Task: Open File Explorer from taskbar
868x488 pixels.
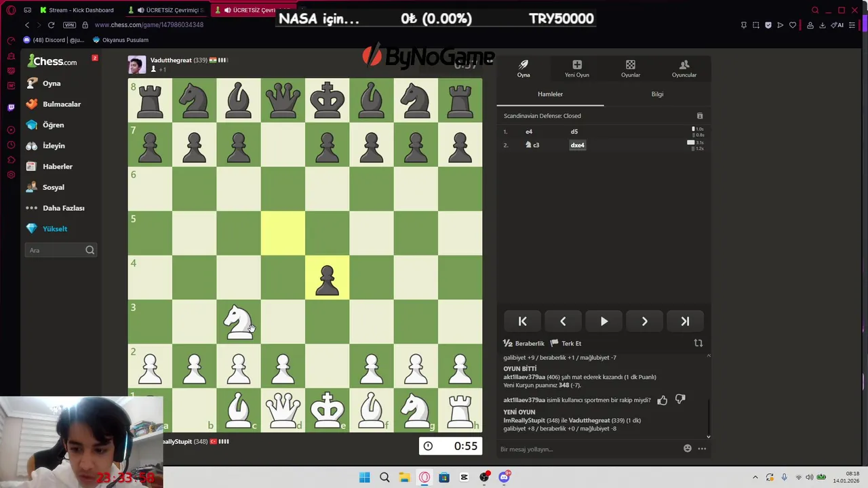Action: [404, 478]
